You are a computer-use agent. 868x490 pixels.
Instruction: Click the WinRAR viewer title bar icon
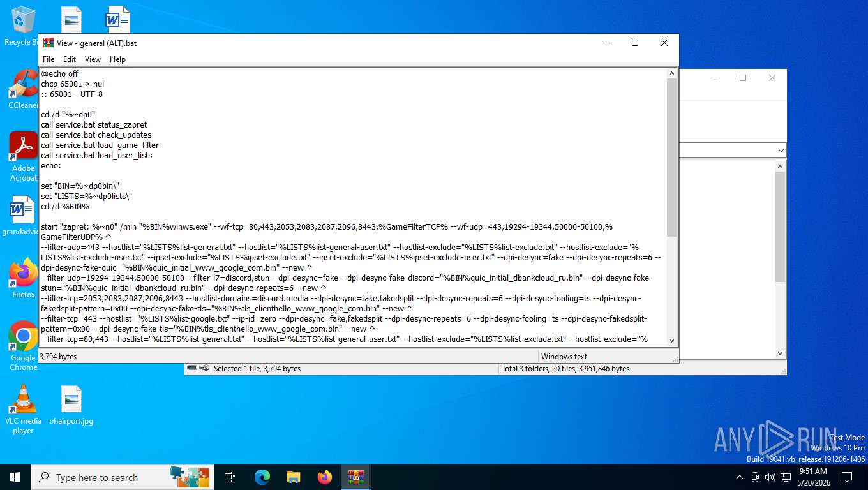[49, 43]
